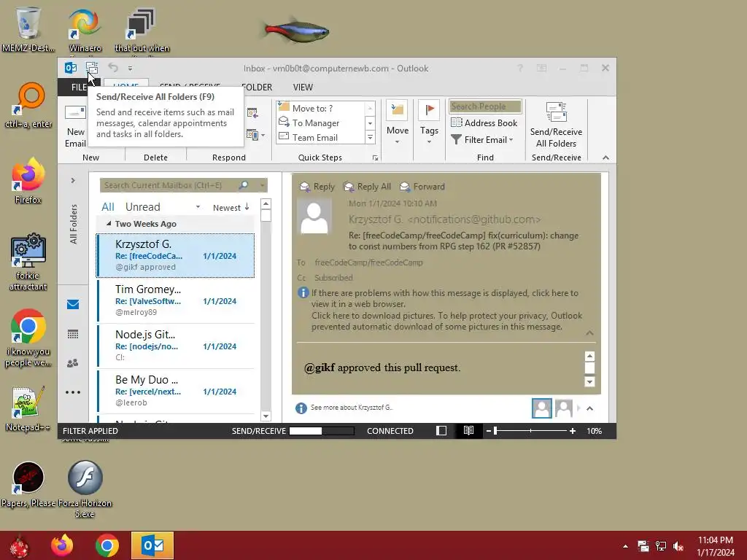The width and height of the screenshot is (747, 560).
Task: Click the Undo arrow in quick access toolbar
Action: tap(113, 68)
